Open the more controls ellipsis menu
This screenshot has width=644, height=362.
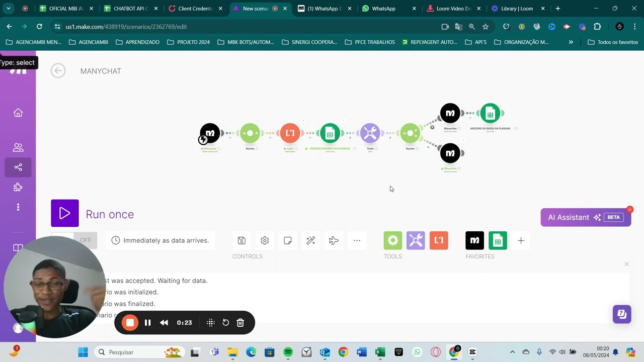coord(357,240)
